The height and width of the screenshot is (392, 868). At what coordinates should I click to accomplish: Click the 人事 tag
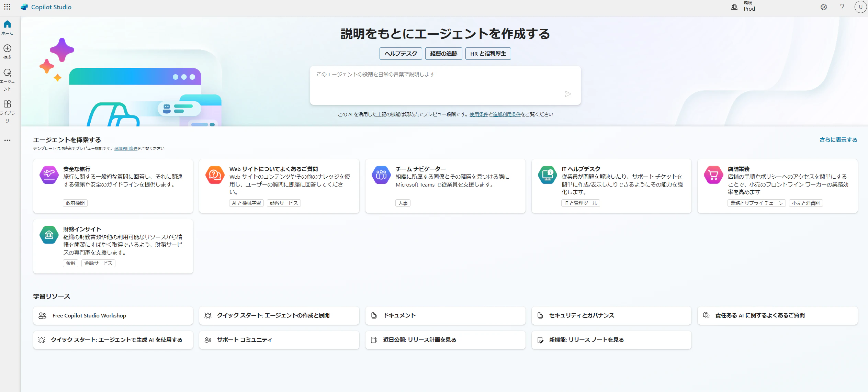tap(403, 203)
